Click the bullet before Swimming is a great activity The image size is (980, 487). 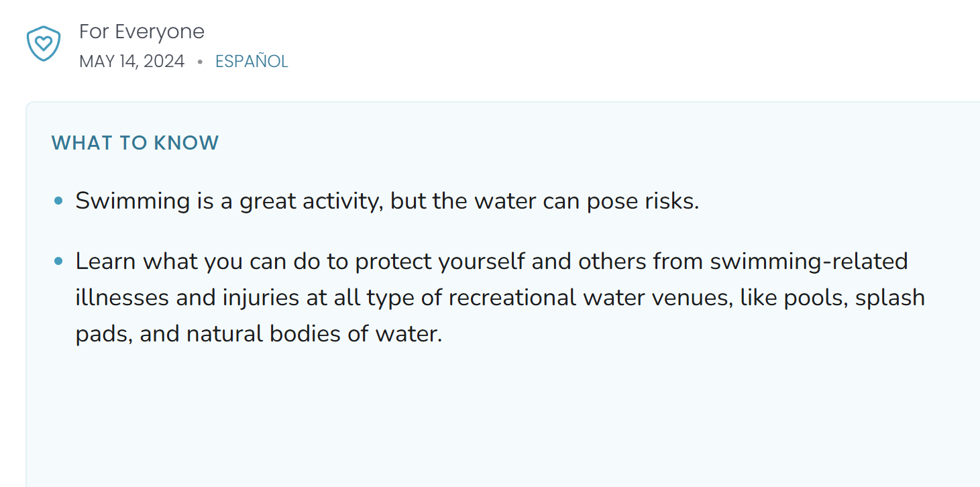point(59,201)
